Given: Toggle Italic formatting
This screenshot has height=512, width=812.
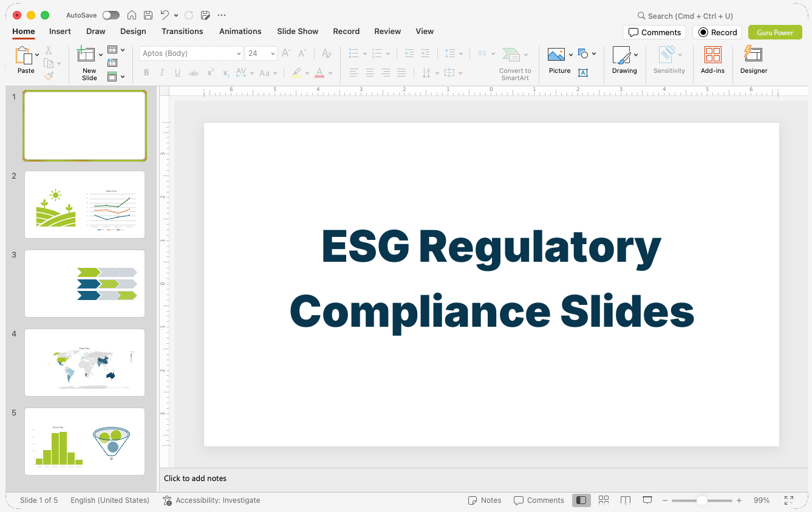Looking at the screenshot, I should 162,73.
